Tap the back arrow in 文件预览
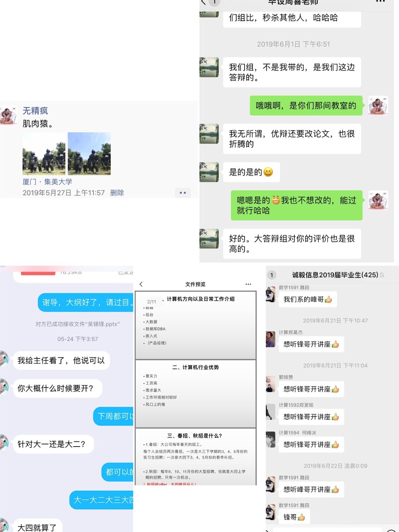Screen dimensions: 399x532 (141, 284)
